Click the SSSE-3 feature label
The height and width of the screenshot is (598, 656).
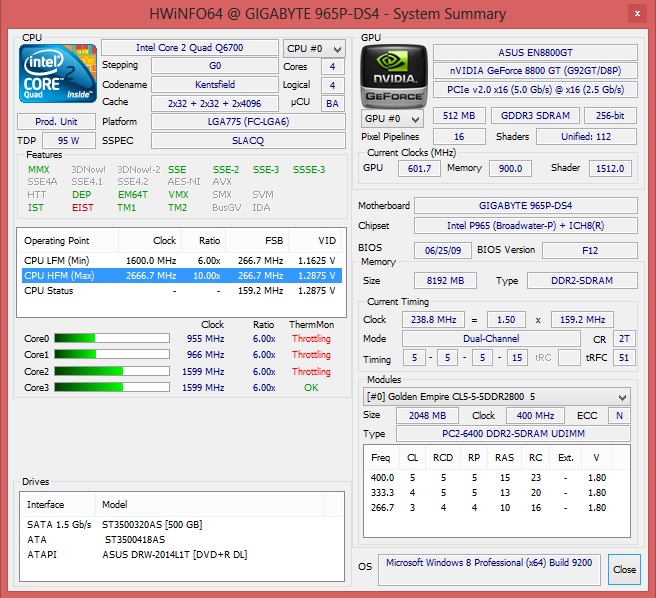point(309,169)
